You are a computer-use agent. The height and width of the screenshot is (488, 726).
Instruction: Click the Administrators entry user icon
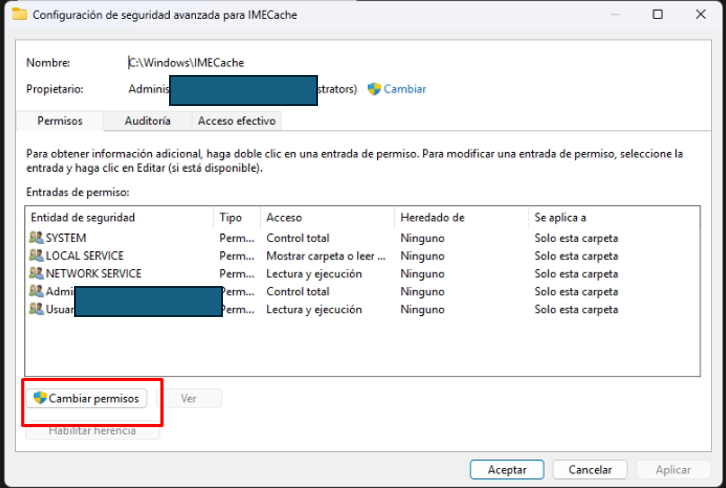click(x=37, y=292)
